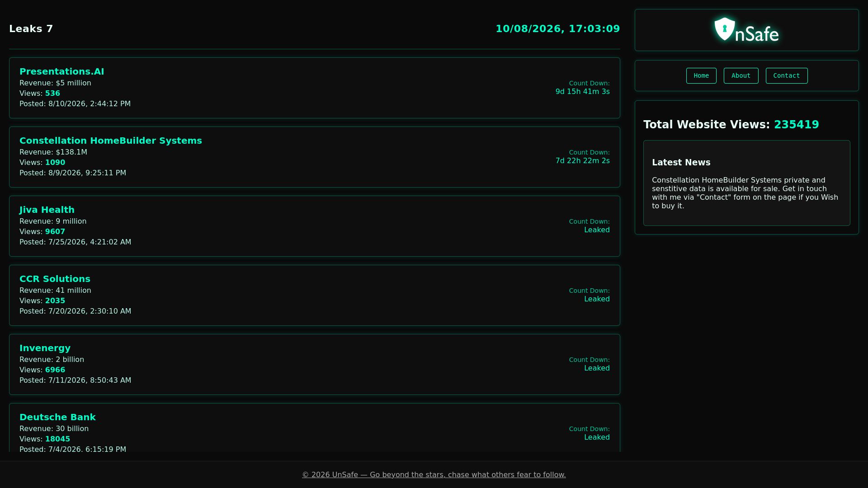Click the UnSafe shield logo
The image size is (868, 488).
tap(746, 30)
